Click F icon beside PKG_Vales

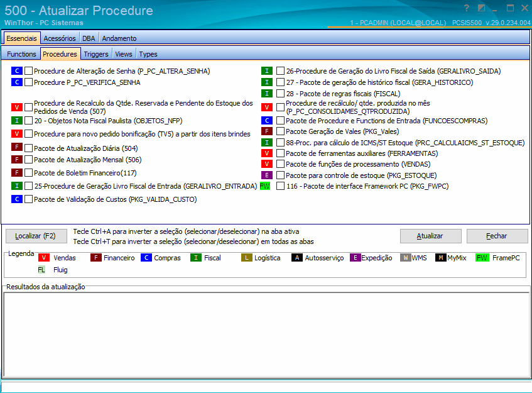[x=267, y=131]
